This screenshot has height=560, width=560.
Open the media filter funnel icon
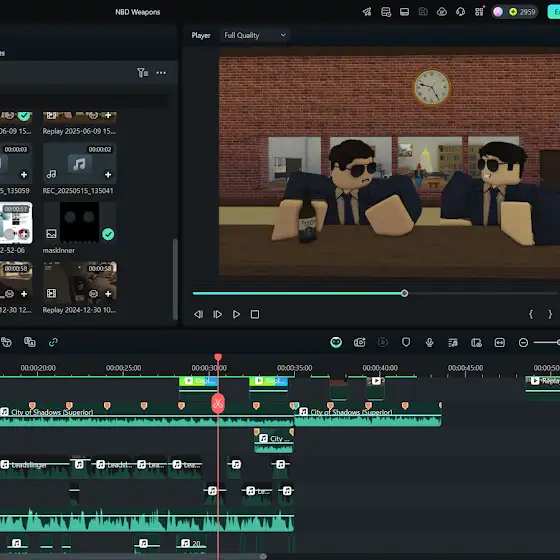point(142,72)
